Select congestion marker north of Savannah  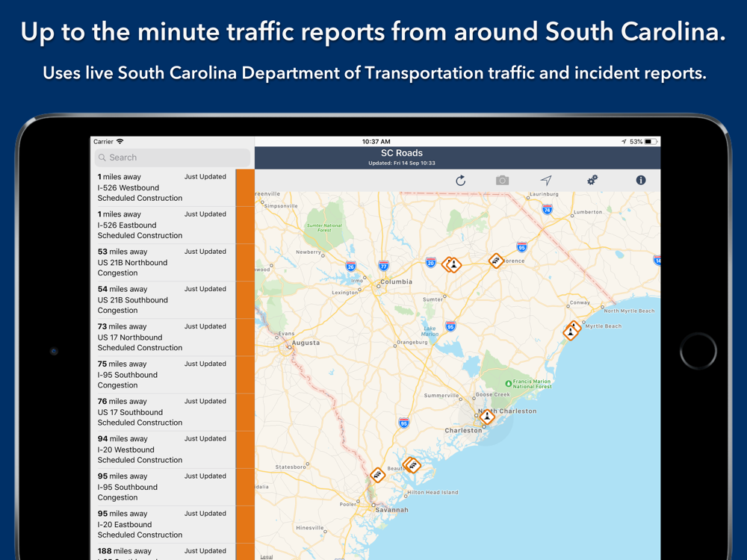click(x=378, y=475)
